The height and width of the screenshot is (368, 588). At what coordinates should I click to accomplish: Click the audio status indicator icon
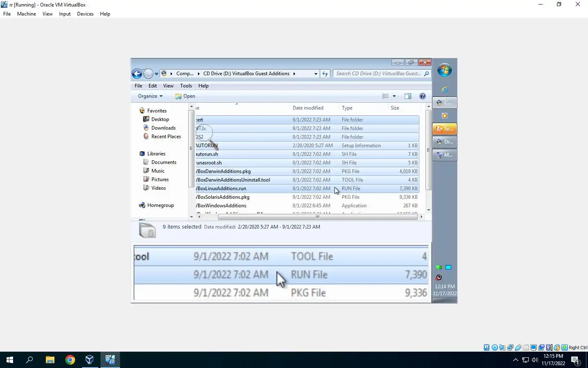pos(502,348)
